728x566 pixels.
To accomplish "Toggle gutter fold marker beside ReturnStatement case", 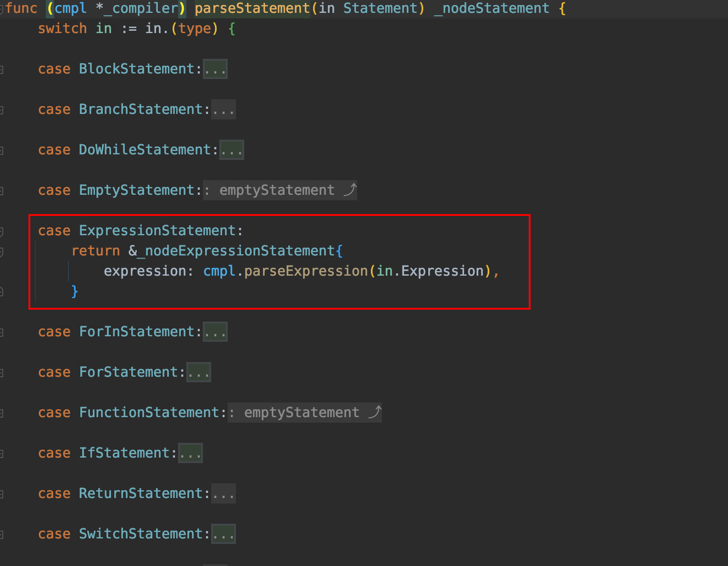I will pyautogui.click(x=1, y=494).
